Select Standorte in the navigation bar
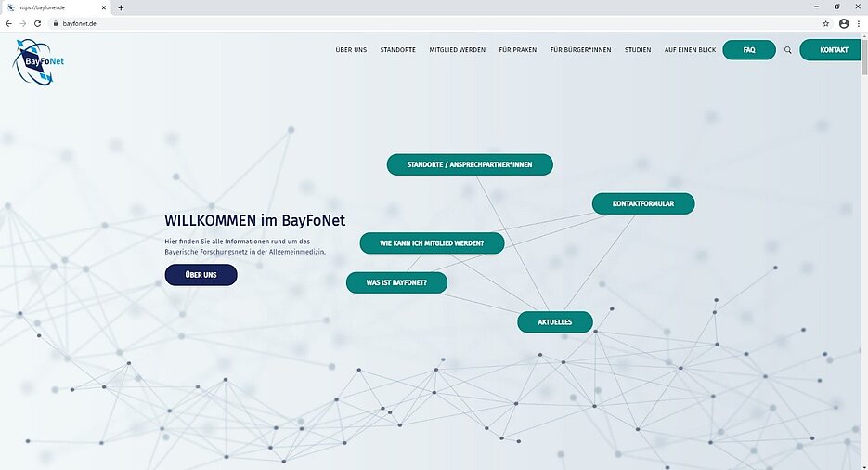This screenshot has height=470, width=868. (397, 50)
